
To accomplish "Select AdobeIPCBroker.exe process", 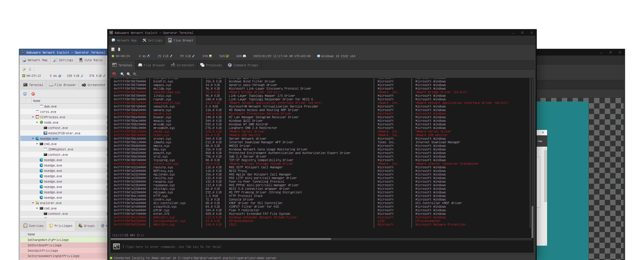I will pyautogui.click(x=64, y=133).
